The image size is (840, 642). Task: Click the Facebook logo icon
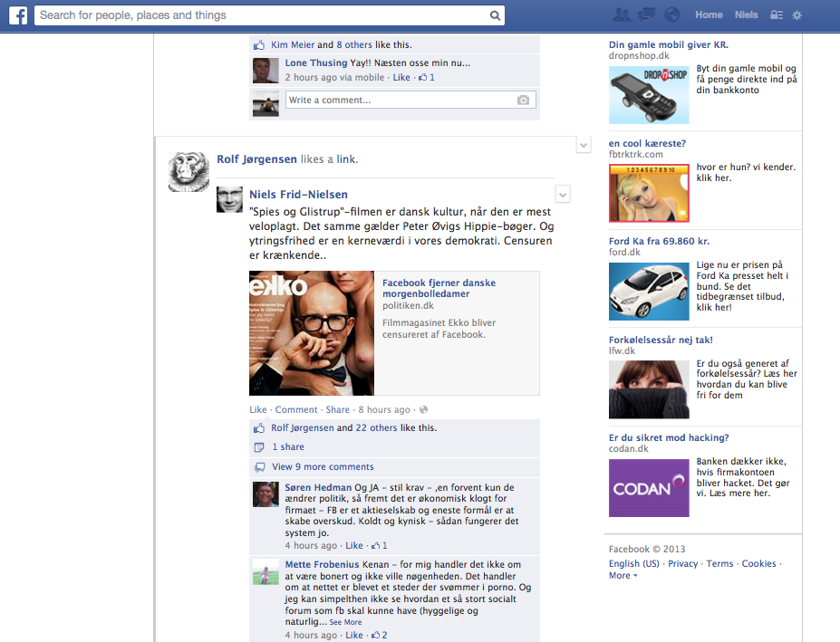tap(19, 14)
